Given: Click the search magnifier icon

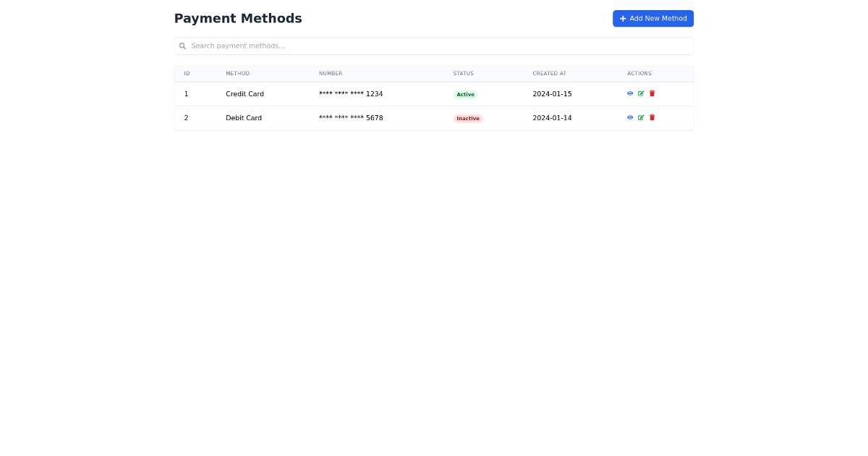Looking at the screenshot, I should click(183, 46).
